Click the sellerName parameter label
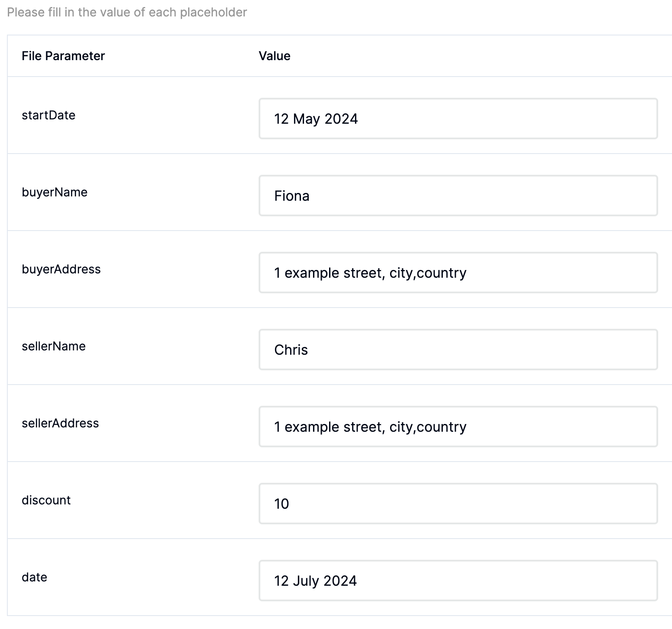The height and width of the screenshot is (629, 672). click(54, 346)
